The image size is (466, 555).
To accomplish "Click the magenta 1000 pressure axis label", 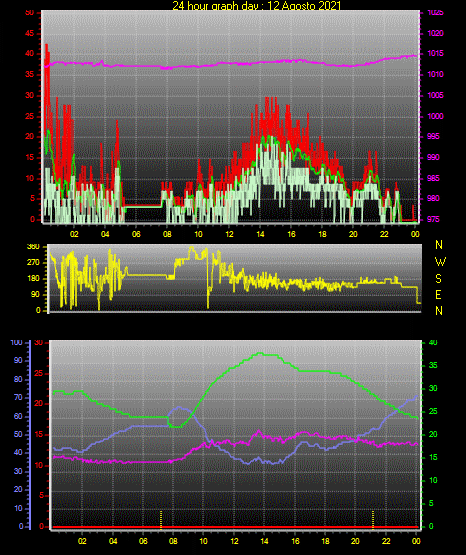I will [x=435, y=116].
